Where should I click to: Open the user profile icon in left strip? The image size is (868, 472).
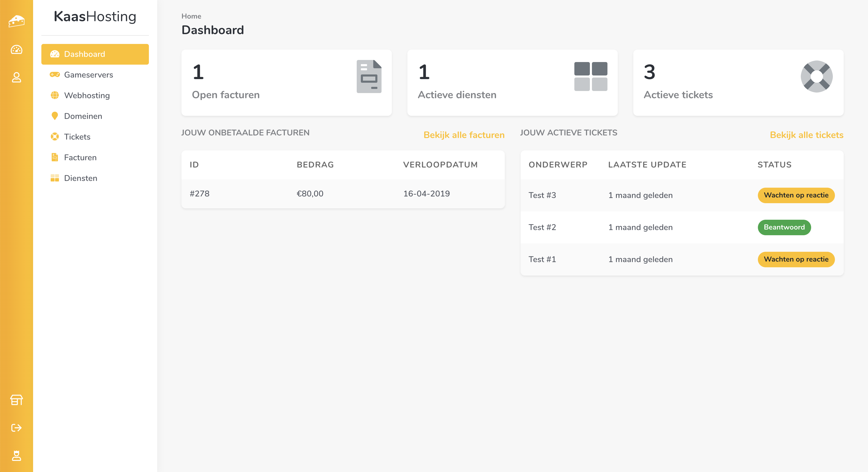point(16,78)
